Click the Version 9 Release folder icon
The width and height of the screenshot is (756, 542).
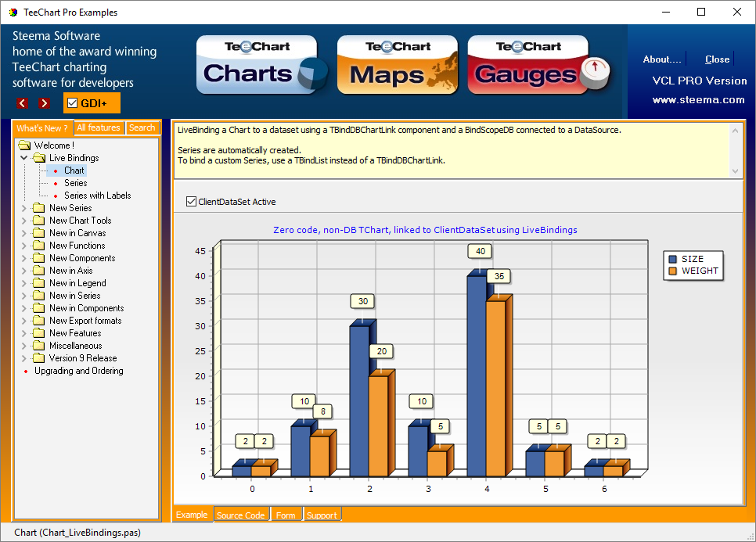click(x=38, y=358)
